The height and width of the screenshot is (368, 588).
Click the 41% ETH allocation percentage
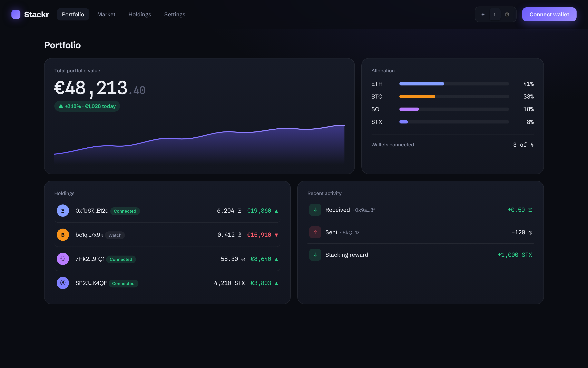click(528, 84)
